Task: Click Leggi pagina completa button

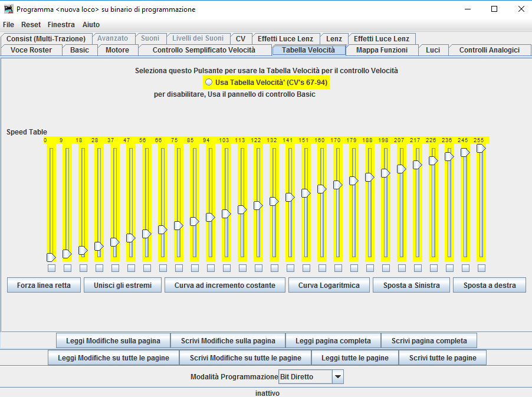Action: [333, 341]
